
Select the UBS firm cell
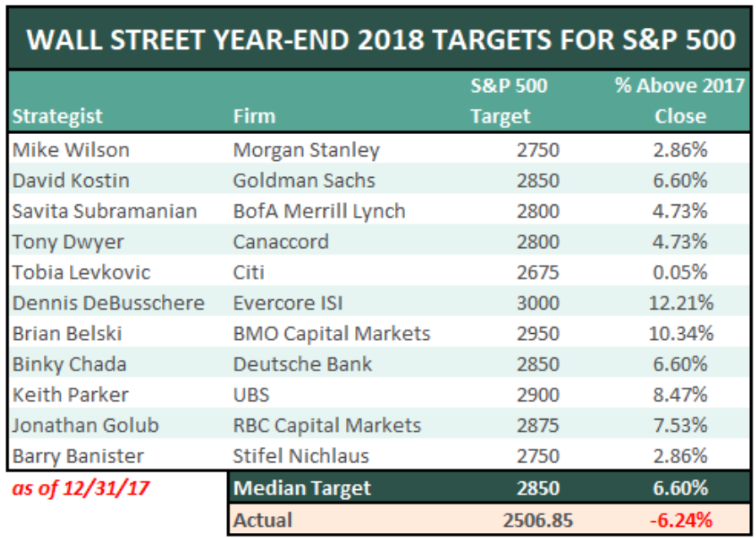tap(251, 395)
